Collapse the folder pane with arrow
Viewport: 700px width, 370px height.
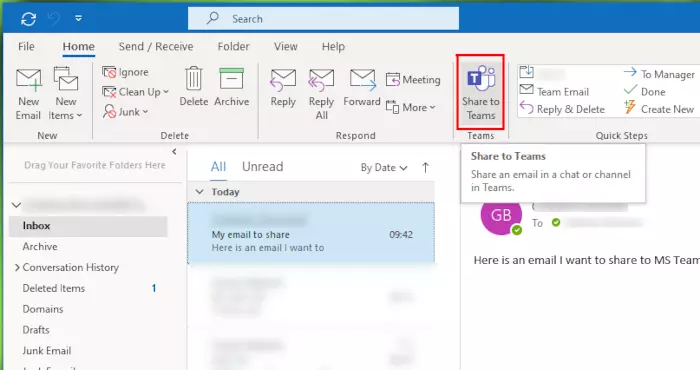pyautogui.click(x=174, y=152)
